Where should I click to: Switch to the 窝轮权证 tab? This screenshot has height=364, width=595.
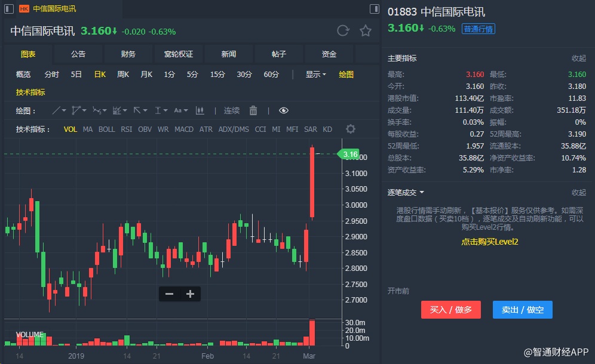click(x=179, y=54)
